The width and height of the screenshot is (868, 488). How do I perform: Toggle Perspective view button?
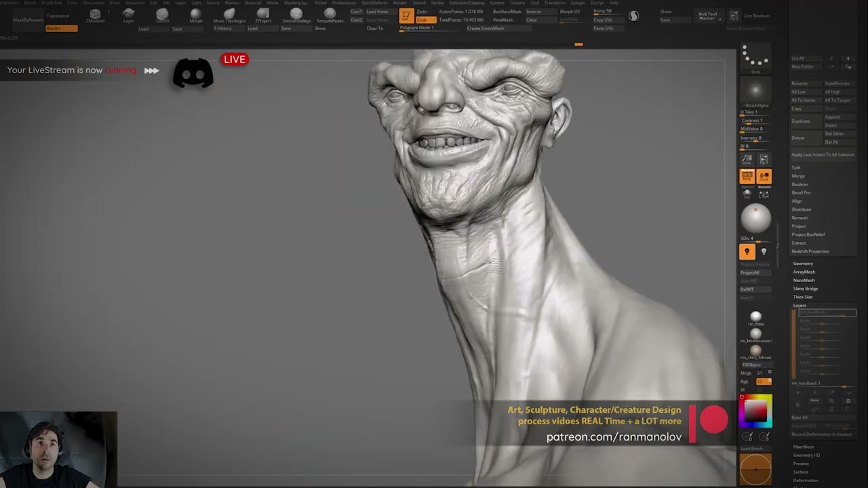(x=747, y=177)
